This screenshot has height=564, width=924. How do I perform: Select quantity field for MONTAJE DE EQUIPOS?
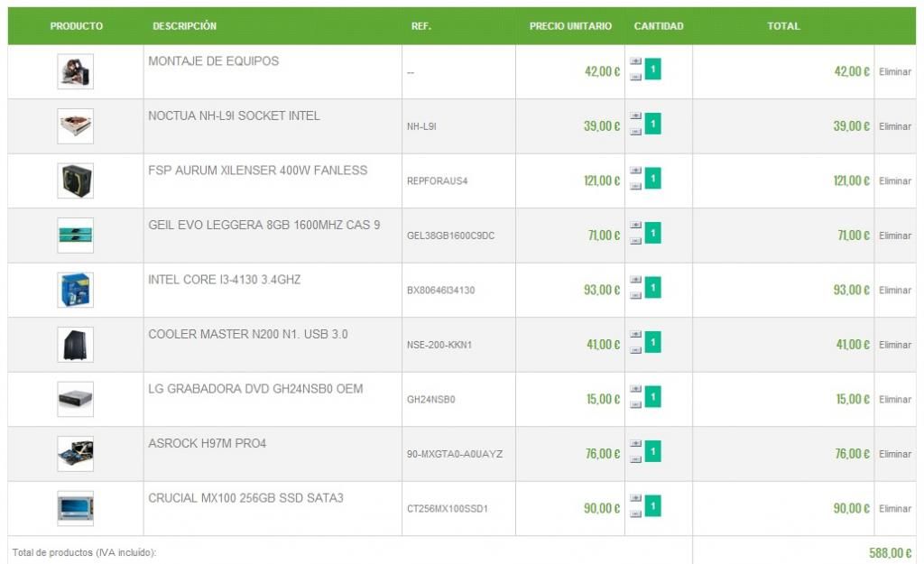pos(653,69)
